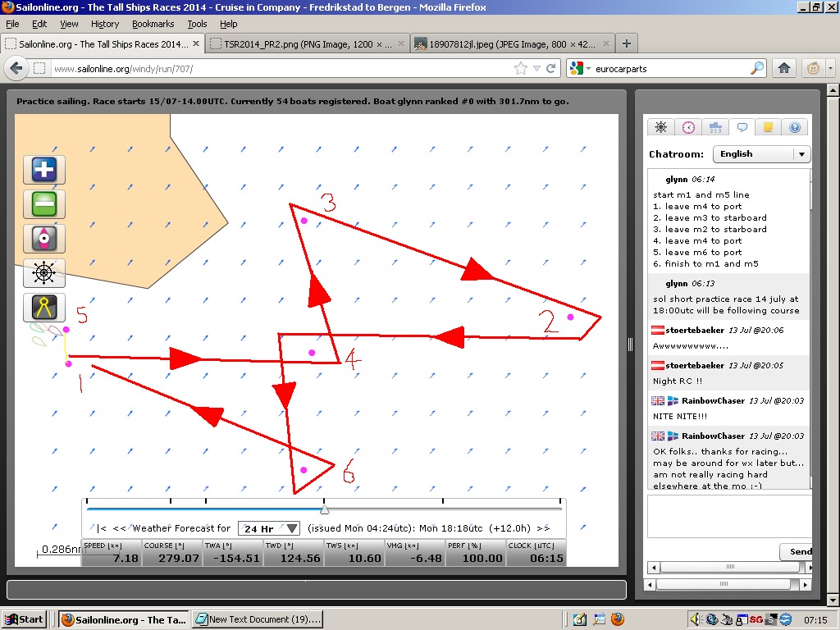The height and width of the screenshot is (630, 840).
Task: Click the CLOCK readout value 06:15
Action: click(x=547, y=558)
